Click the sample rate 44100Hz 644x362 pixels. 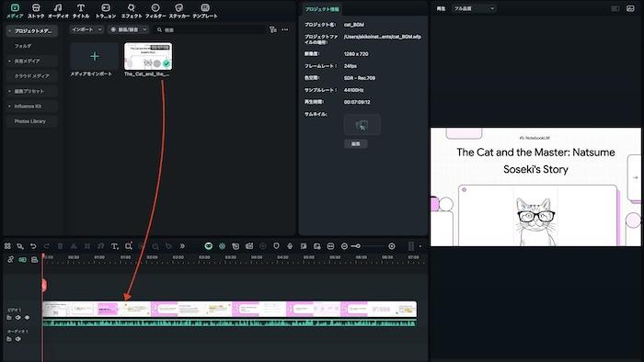click(x=353, y=90)
